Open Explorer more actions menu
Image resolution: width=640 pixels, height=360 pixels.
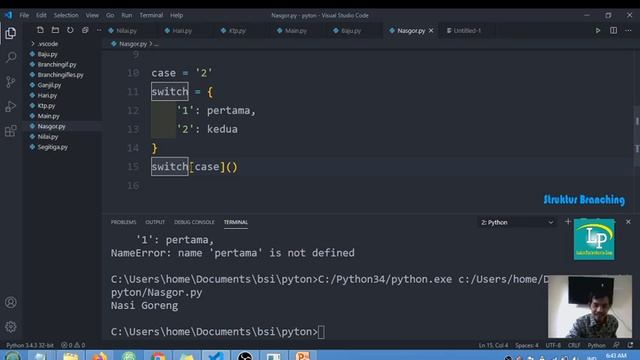coord(99,30)
